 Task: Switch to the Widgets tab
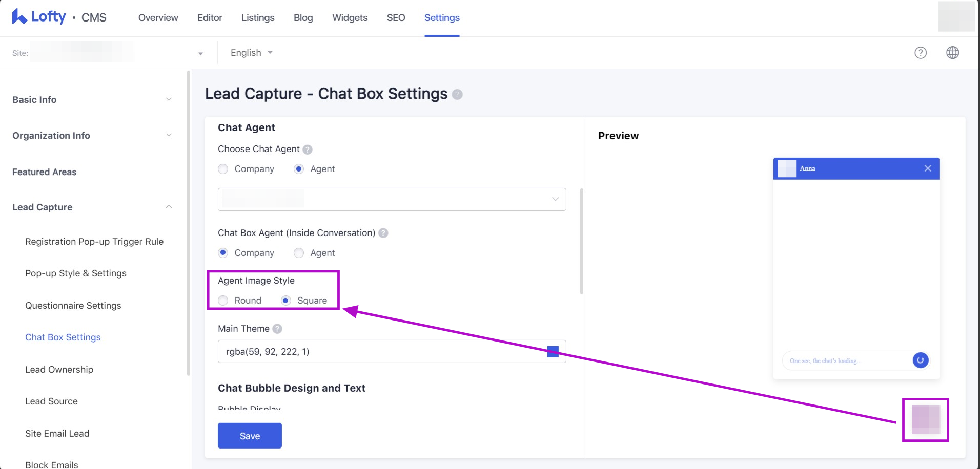point(350,18)
